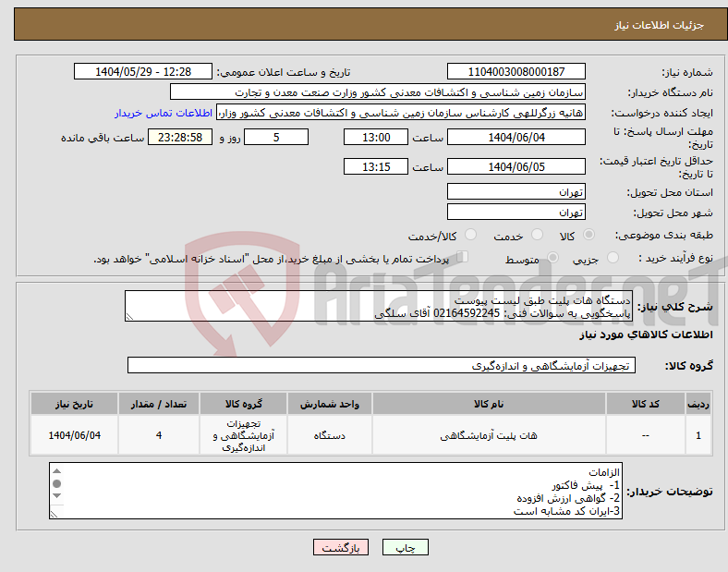The width and height of the screenshot is (728, 572).
Task: Click the گواهی ارزش افزوده line in notes
Action: (x=568, y=498)
